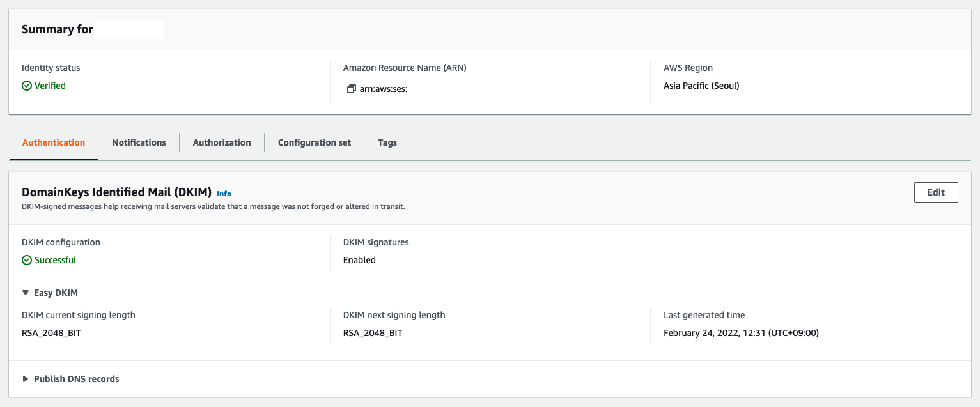Select the Configuration set tab
The height and width of the screenshot is (407, 980).
click(314, 142)
